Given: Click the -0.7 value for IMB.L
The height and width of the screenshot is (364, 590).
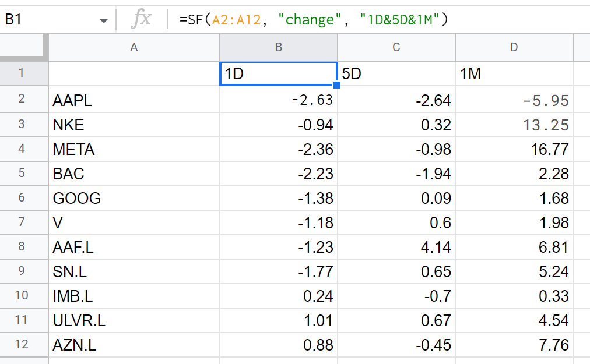Looking at the screenshot, I should click(x=396, y=295).
